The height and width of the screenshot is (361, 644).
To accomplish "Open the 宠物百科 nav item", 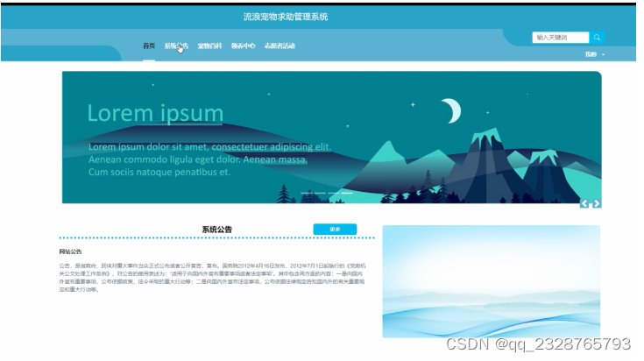I will (209, 46).
